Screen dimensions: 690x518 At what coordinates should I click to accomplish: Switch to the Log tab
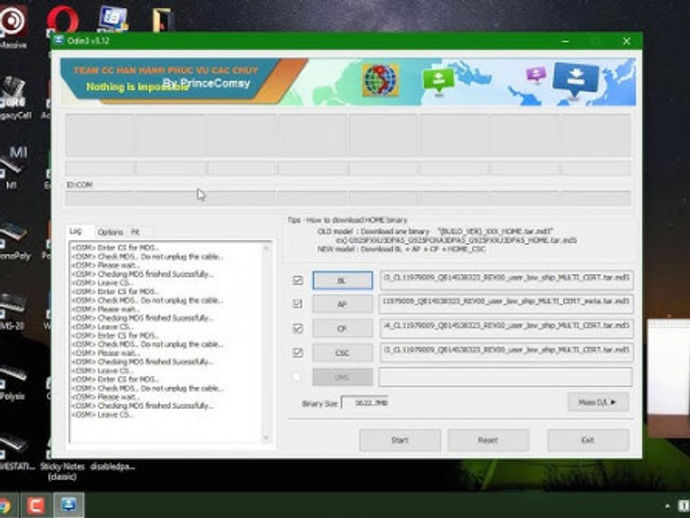[x=76, y=231]
